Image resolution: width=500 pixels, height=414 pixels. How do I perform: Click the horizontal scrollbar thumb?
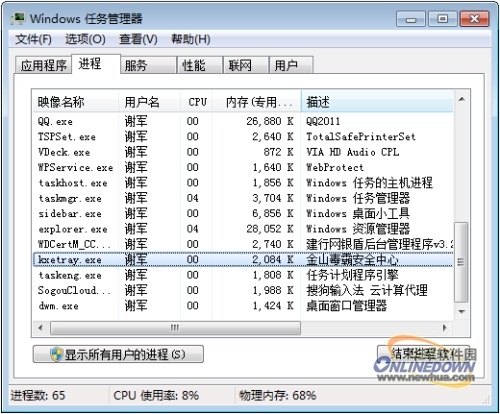pyautogui.click(x=175, y=328)
